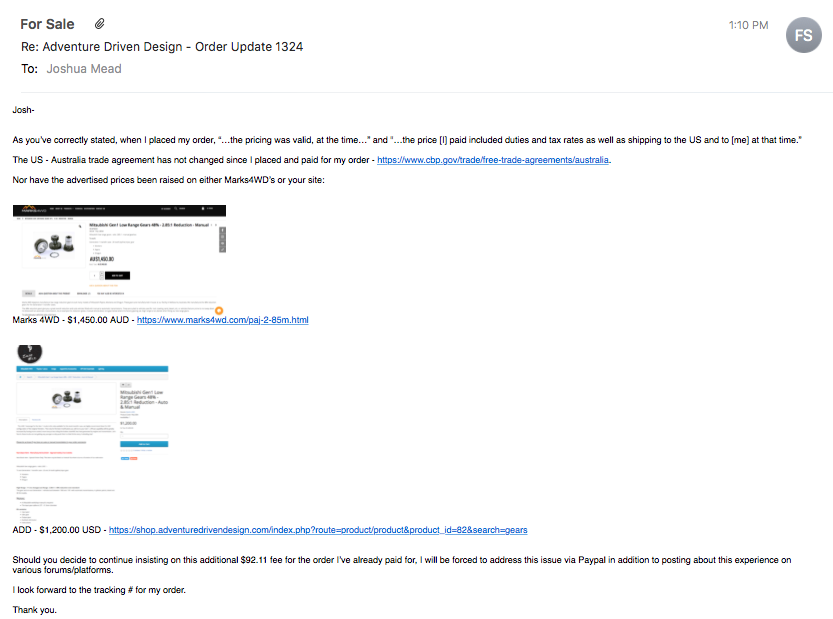Click the 'ADD - $1,200.00 USD' text
This screenshot has width=833, height=619.
pyautogui.click(x=57, y=530)
